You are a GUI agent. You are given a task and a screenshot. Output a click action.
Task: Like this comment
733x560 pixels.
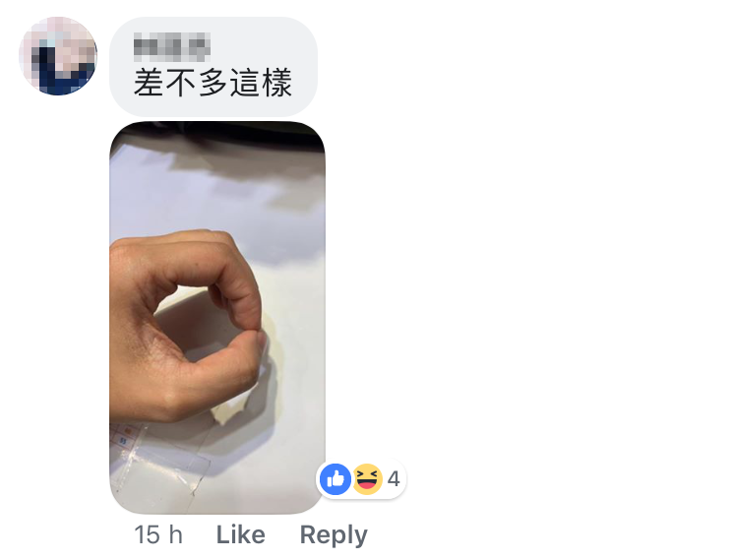(240, 534)
